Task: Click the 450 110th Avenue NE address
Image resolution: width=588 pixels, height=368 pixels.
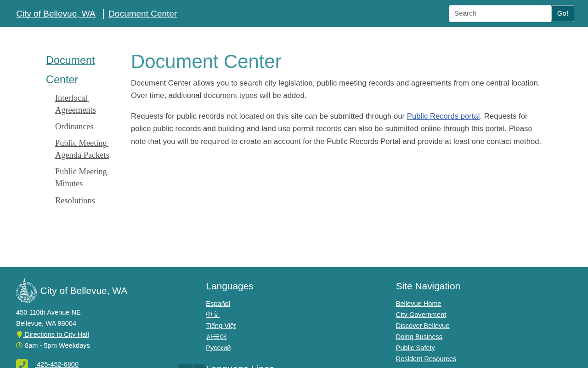Action: click(x=48, y=312)
